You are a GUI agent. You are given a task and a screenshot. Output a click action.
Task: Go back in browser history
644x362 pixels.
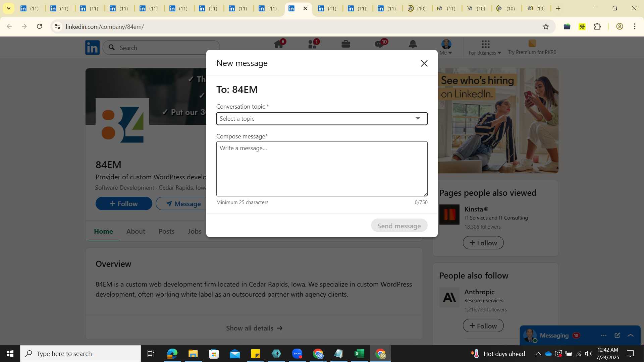coord(9,26)
